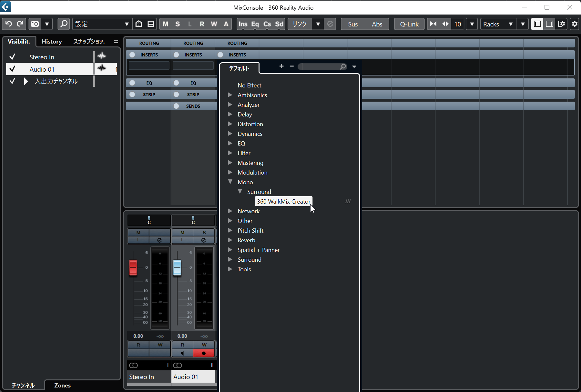This screenshot has width=581, height=392.
Task: Expand Spatial + Panner category
Action: [230, 250]
